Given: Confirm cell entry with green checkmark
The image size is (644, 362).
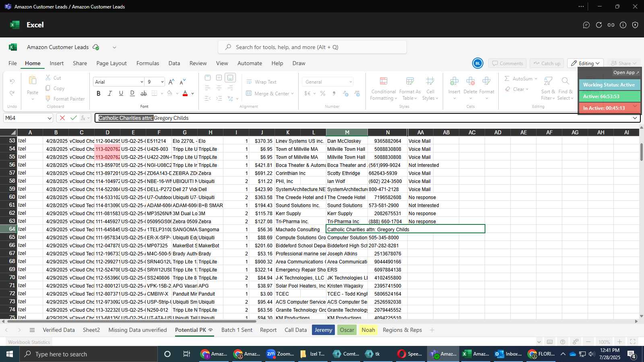Looking at the screenshot, I should [x=73, y=118].
